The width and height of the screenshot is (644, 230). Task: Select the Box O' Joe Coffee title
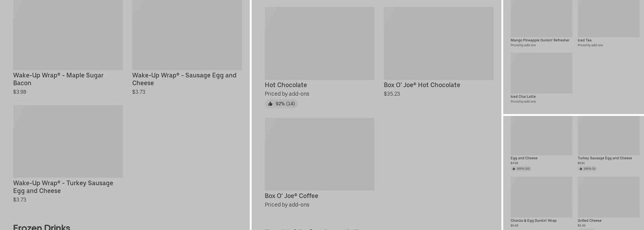(x=291, y=196)
